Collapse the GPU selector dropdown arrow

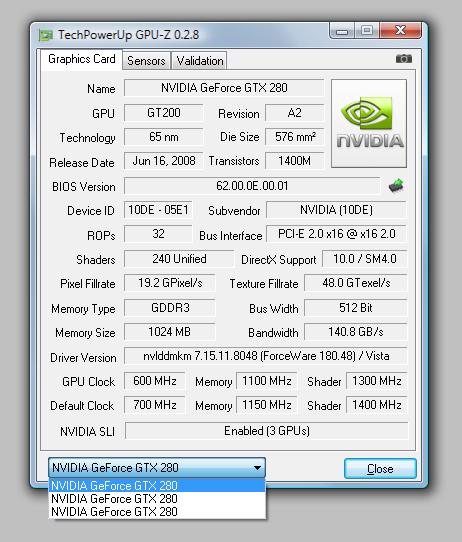click(257, 468)
